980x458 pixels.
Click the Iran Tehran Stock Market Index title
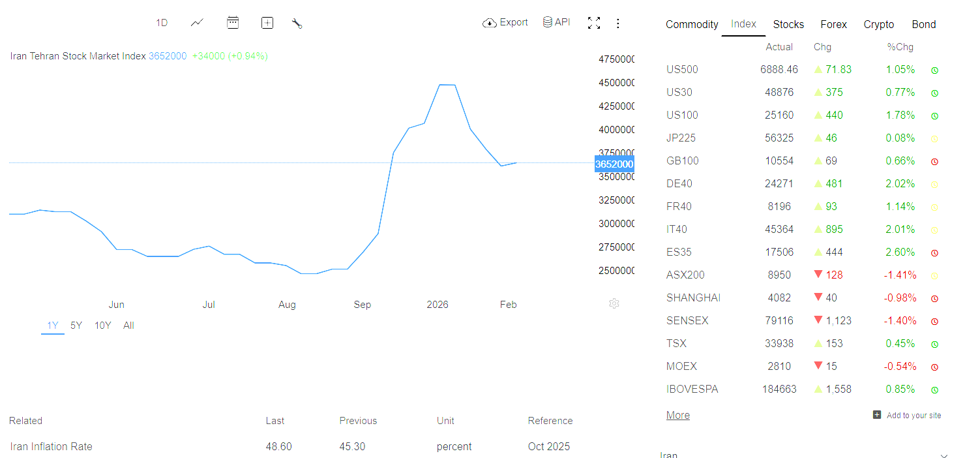click(x=78, y=56)
